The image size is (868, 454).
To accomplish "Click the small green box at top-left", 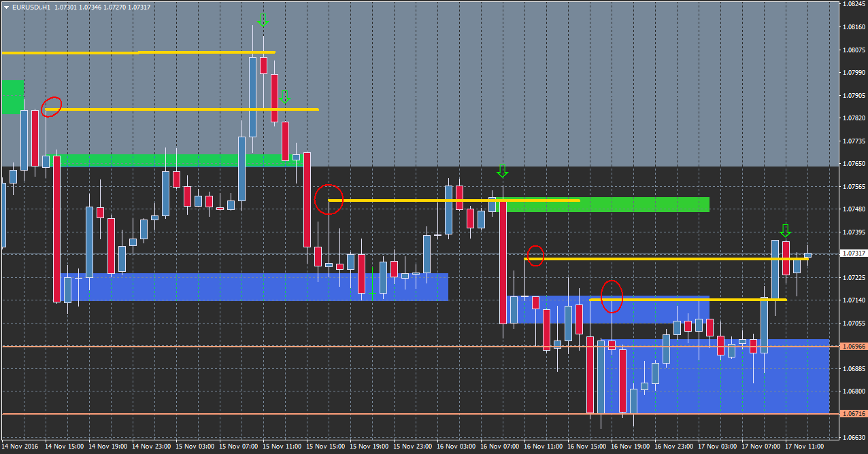I will pos(12,96).
